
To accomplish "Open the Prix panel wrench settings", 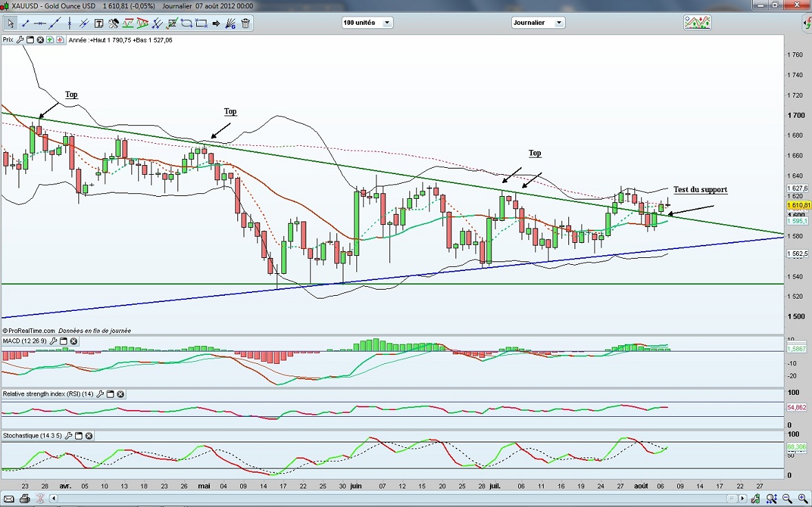I will pos(21,40).
